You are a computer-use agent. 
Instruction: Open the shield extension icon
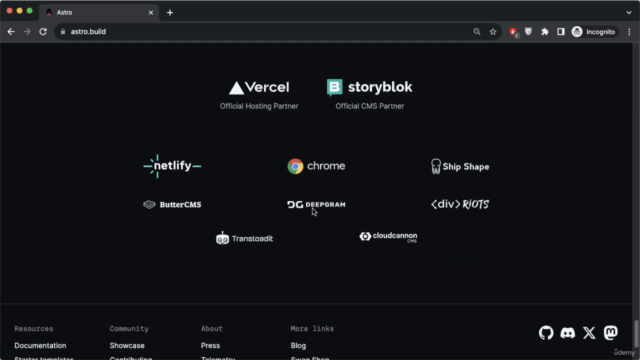click(529, 32)
